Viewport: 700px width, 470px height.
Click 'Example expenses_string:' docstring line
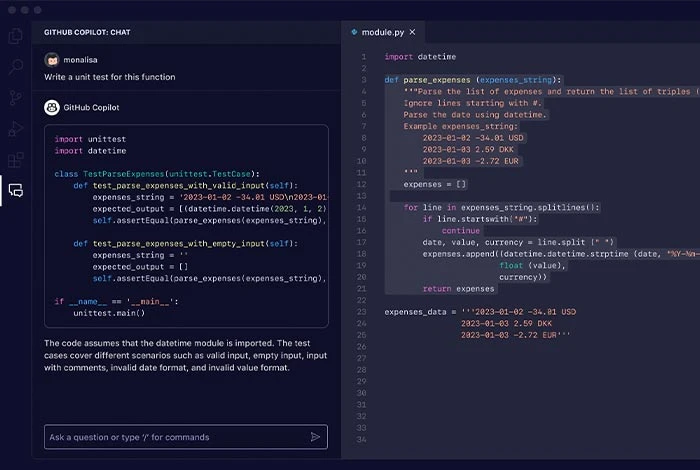click(460, 126)
